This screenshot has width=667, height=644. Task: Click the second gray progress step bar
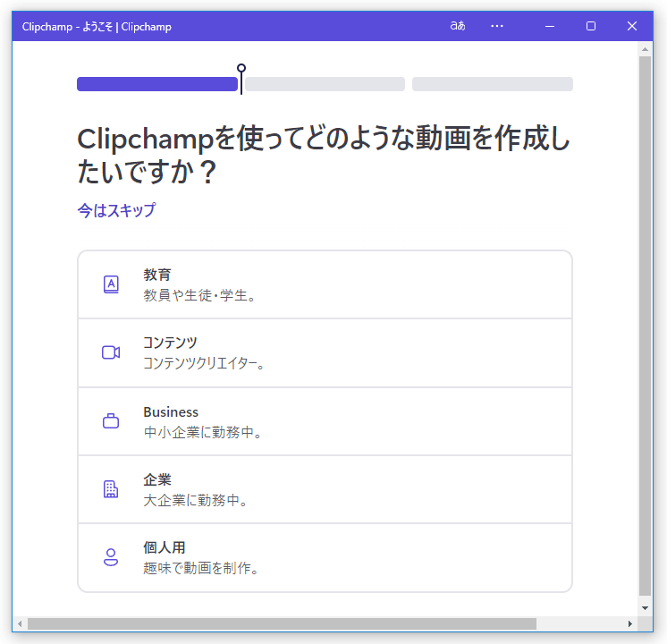point(325,84)
